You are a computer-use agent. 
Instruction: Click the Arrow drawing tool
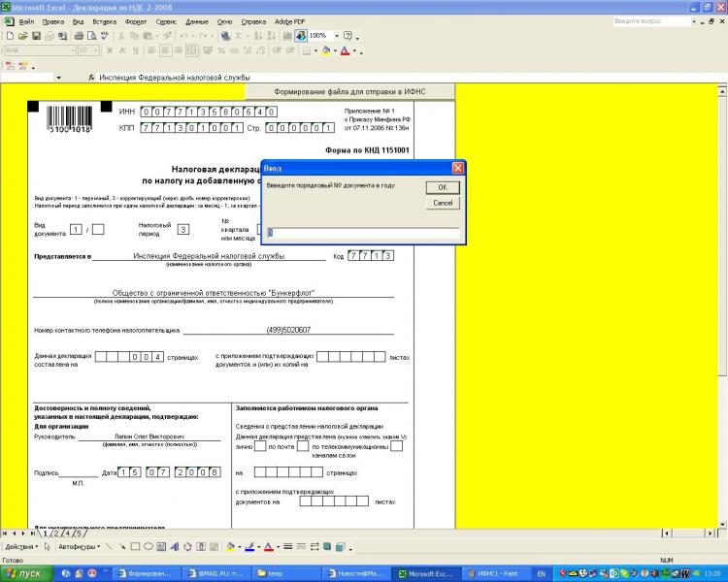pos(122,547)
